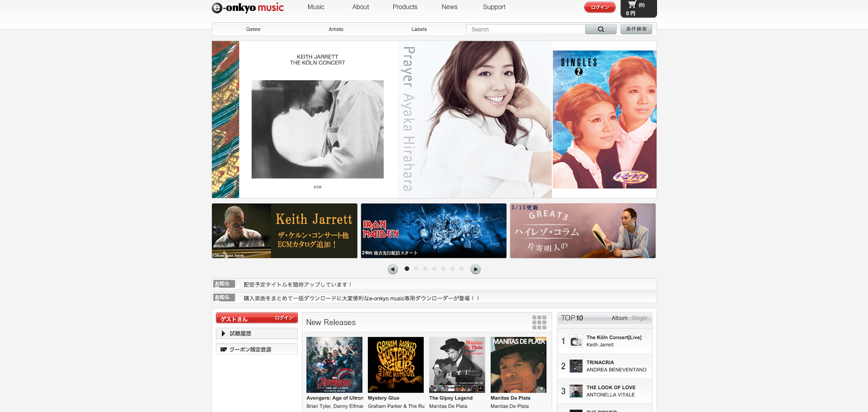
Task: Open the Music menu
Action: tap(316, 7)
